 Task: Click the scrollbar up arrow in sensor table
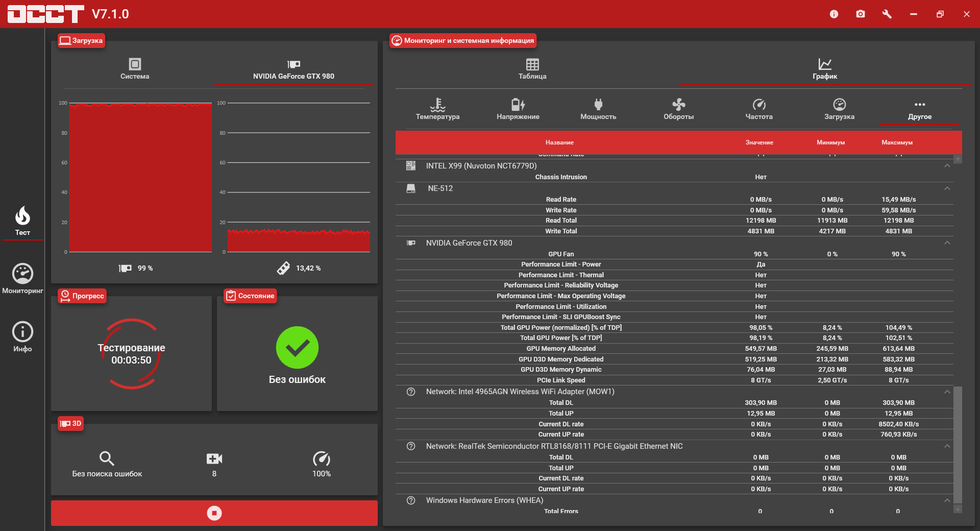[958, 160]
